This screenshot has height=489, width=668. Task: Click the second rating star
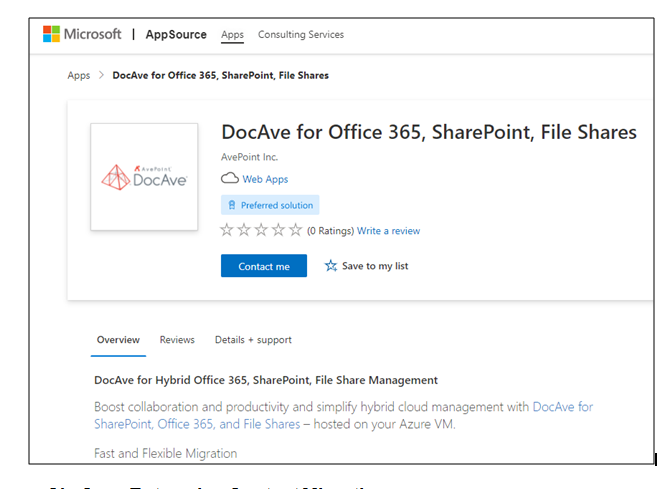pos(244,230)
